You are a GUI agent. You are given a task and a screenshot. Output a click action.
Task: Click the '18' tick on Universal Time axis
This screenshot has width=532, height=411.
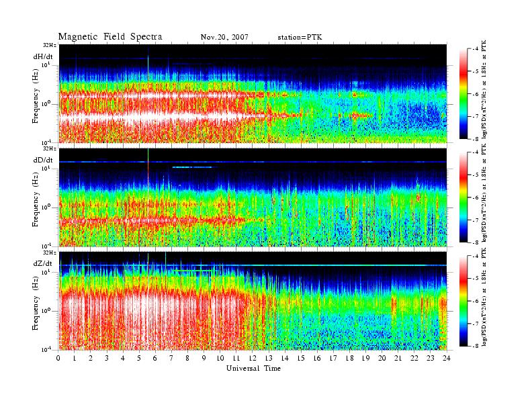pyautogui.click(x=349, y=358)
